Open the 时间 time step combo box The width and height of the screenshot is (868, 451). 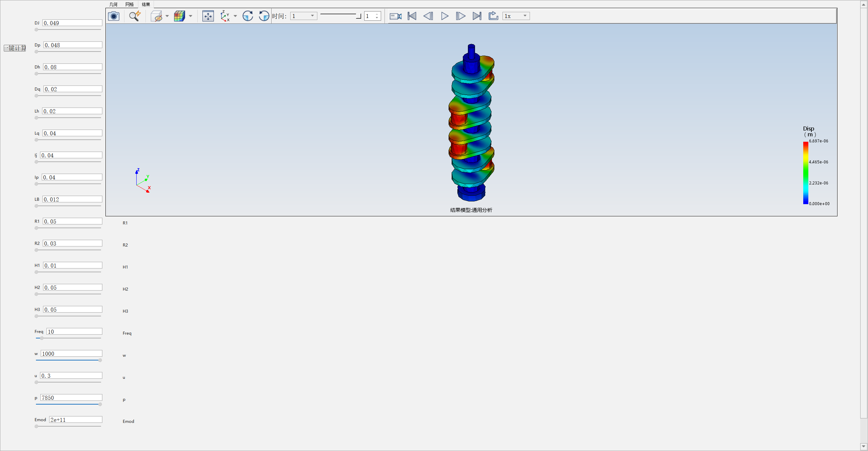pyautogui.click(x=303, y=16)
